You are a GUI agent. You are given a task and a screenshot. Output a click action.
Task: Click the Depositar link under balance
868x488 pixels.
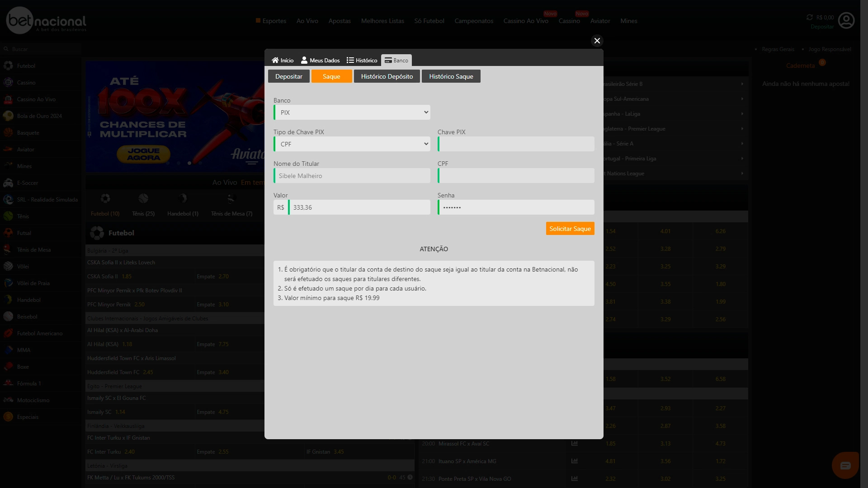point(822,27)
